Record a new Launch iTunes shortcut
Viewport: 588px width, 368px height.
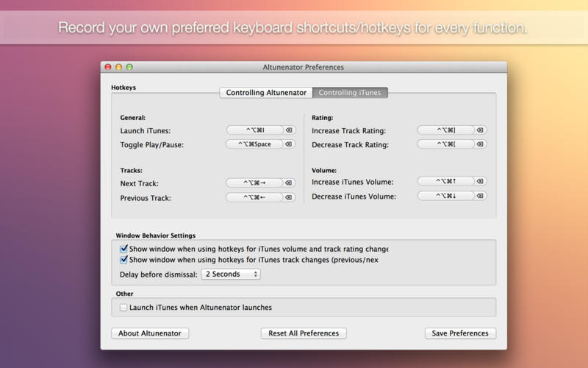tap(254, 130)
